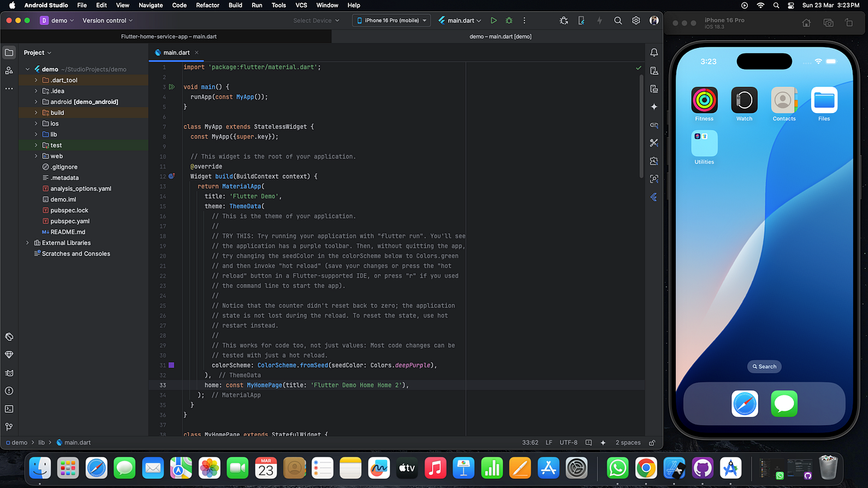
Task: Expand the lib folder in project tree
Action: 36,134
